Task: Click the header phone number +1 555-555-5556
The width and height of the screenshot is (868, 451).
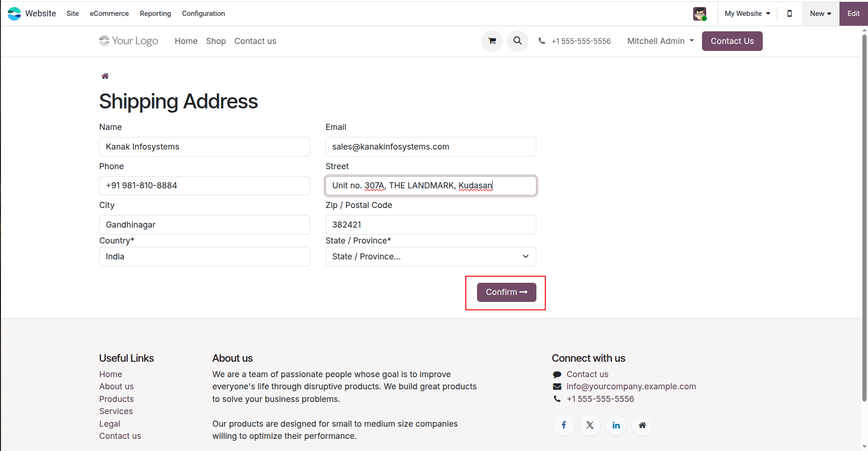Action: pyautogui.click(x=581, y=41)
